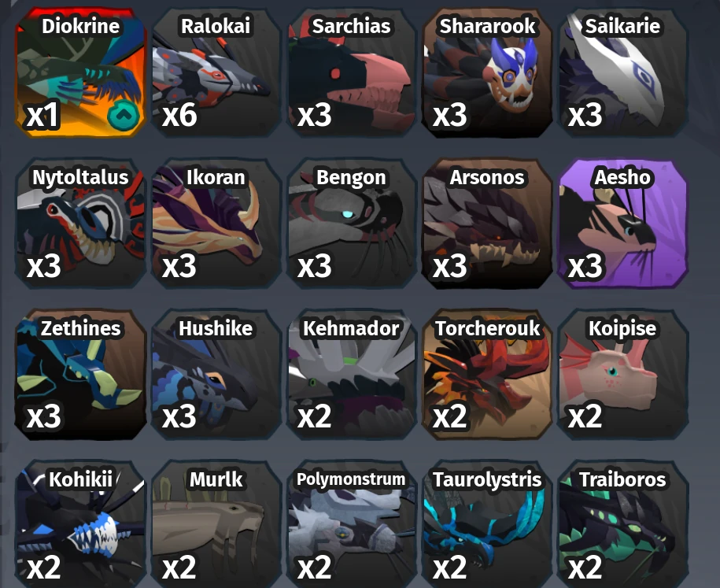This screenshot has height=588, width=720.
Task: Click the pink Koipise creature tile
Action: (x=622, y=375)
